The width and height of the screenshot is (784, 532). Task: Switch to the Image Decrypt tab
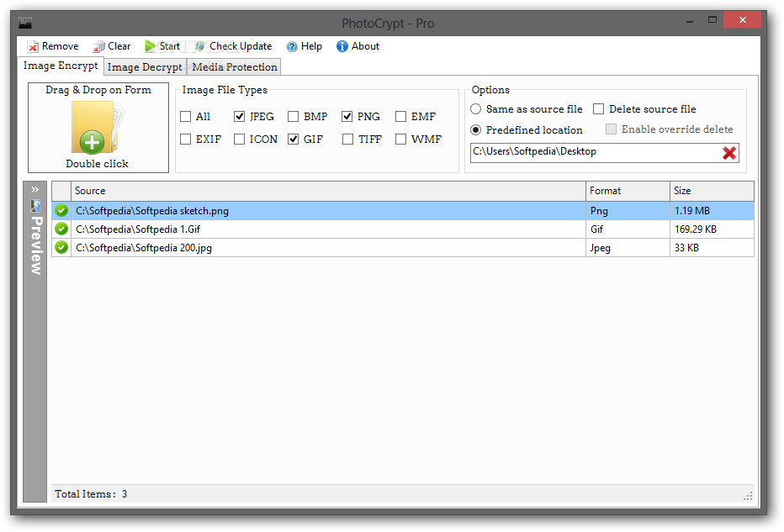click(145, 67)
